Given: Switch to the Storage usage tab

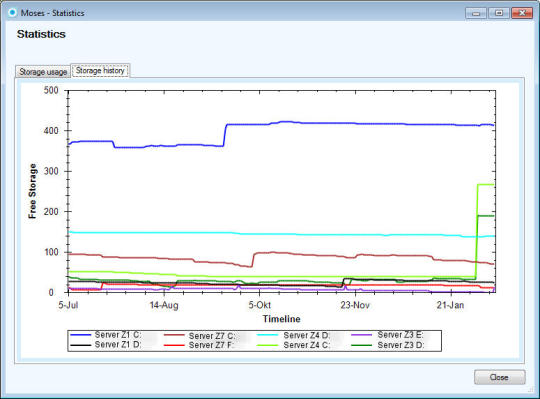Looking at the screenshot, I should [x=43, y=72].
